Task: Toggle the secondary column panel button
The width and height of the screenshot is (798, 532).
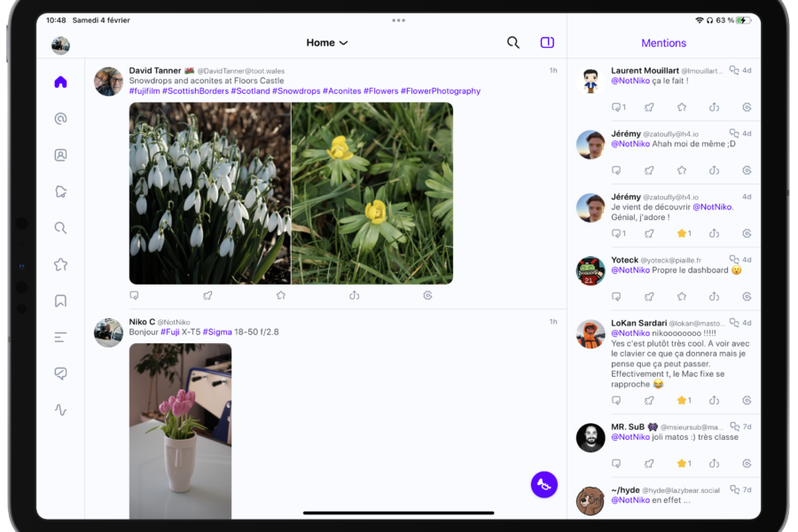Action: click(x=547, y=43)
